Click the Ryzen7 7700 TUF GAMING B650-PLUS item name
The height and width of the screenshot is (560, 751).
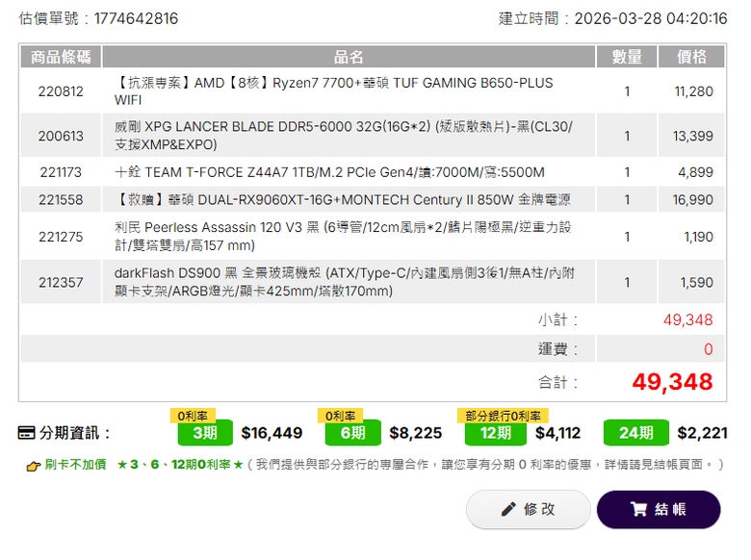(x=334, y=91)
